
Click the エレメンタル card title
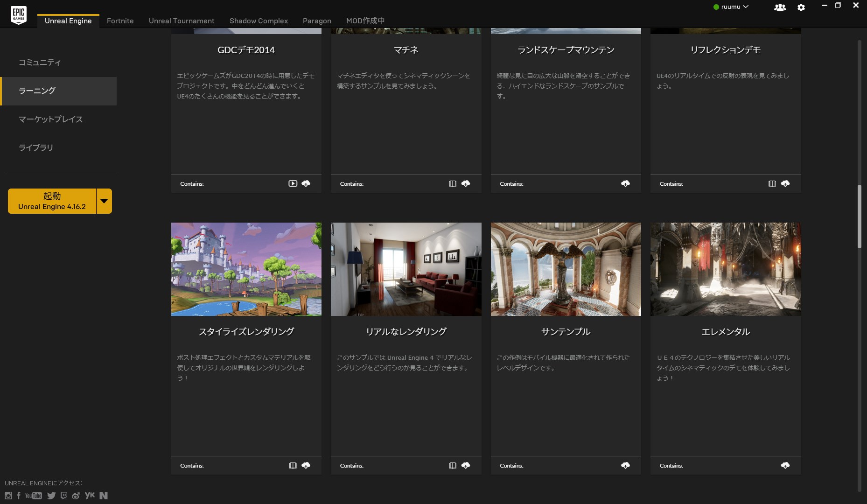pos(726,332)
